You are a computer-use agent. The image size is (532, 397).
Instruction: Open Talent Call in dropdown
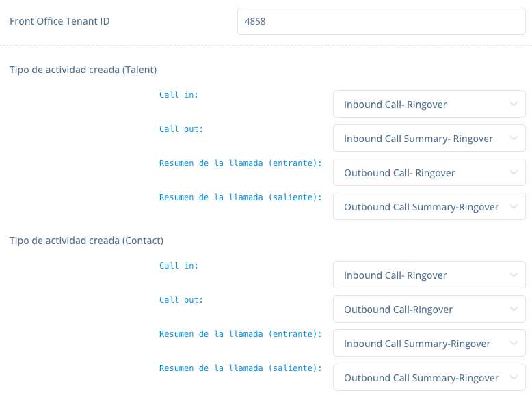[x=429, y=104]
